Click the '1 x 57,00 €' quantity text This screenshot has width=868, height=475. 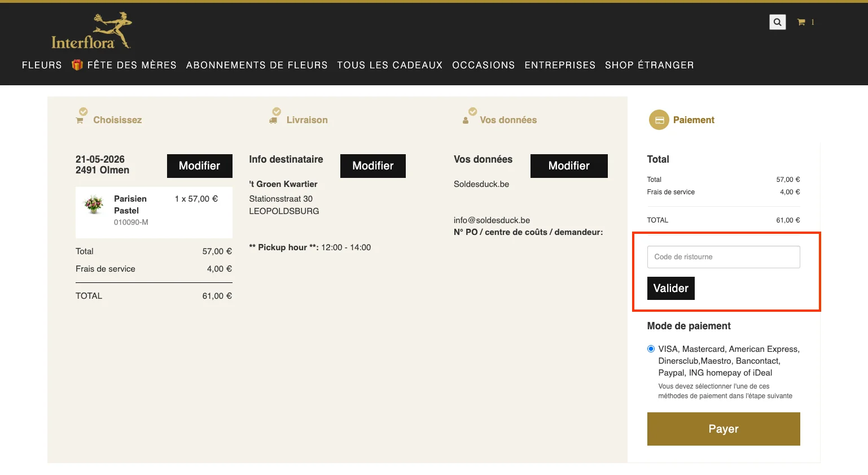pos(196,199)
